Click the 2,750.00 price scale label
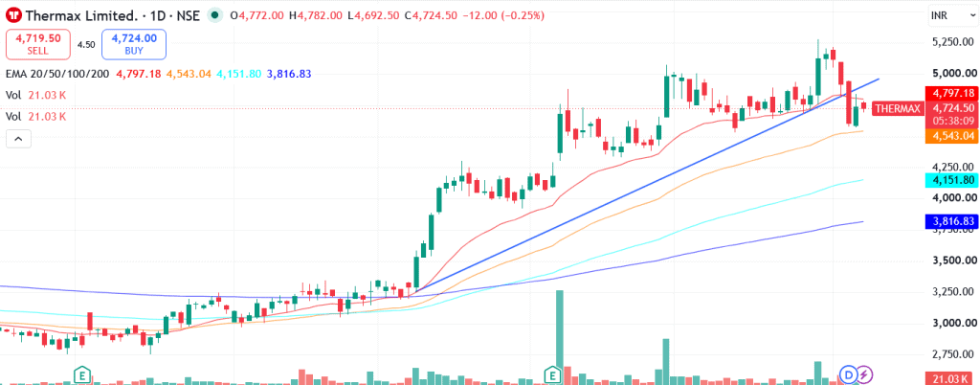This screenshot has width=980, height=385. [952, 354]
